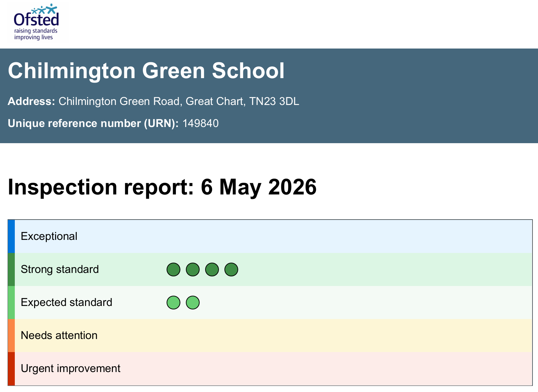Click the Needs attention row label

coord(59,335)
